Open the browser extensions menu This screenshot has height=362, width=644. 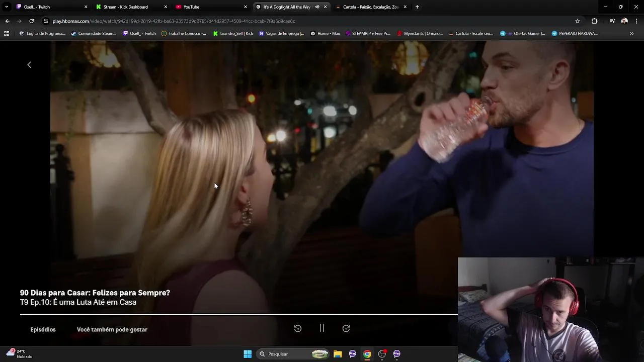595,21
